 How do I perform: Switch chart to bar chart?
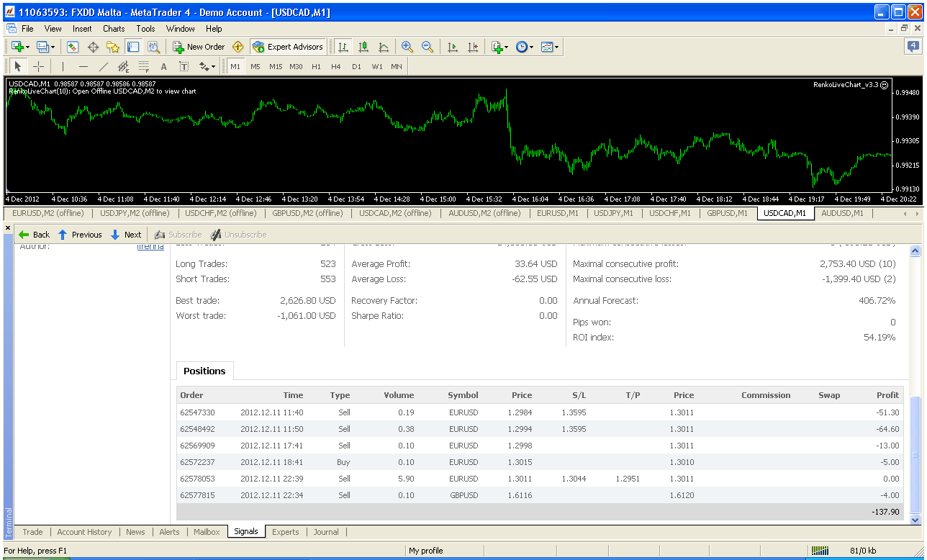[343, 47]
